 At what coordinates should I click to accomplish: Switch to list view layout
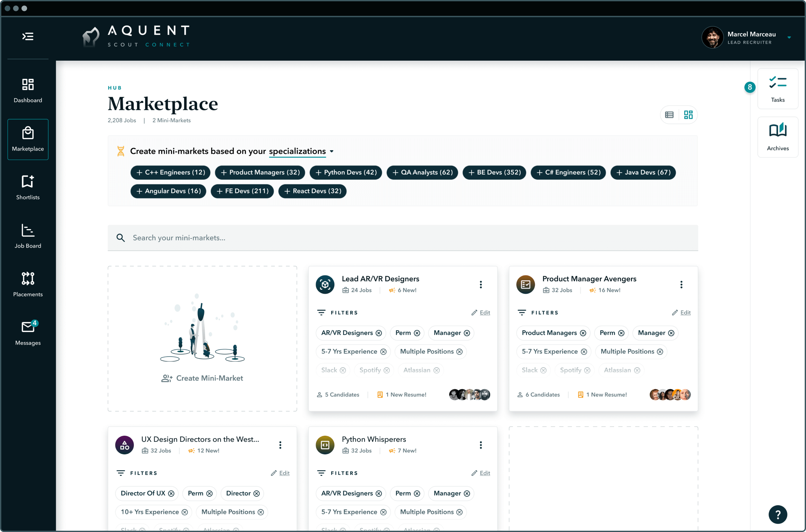coord(669,115)
